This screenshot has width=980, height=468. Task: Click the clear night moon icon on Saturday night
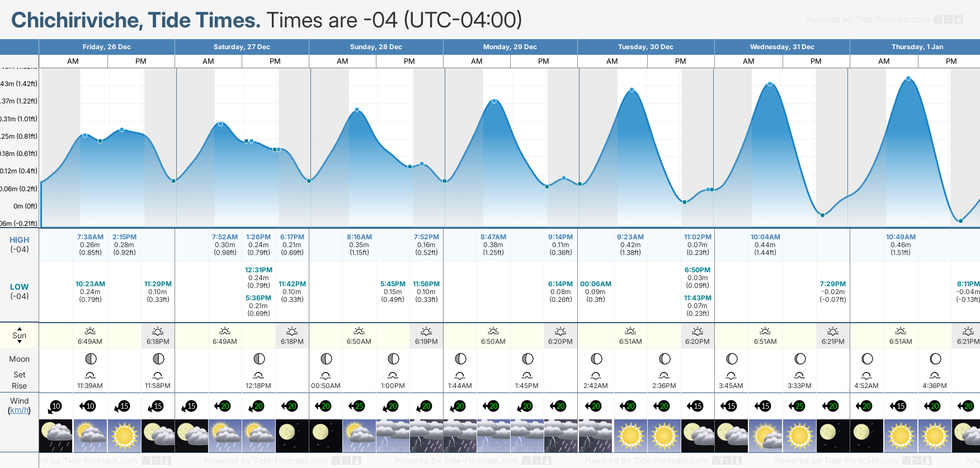pos(287,436)
